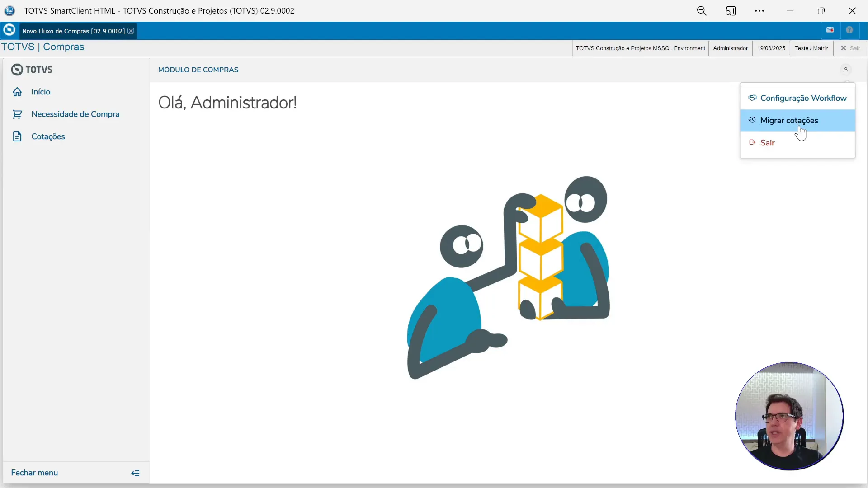Click the zoom magnifier icon in the title bar
This screenshot has height=488, width=868.
pyautogui.click(x=702, y=11)
